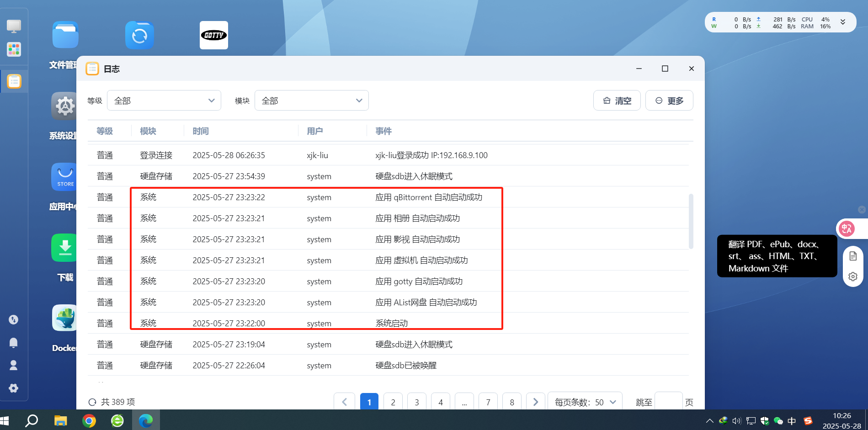Launch the GOTTY desktop app
Viewport: 868px width, 430px height.
coord(214,35)
